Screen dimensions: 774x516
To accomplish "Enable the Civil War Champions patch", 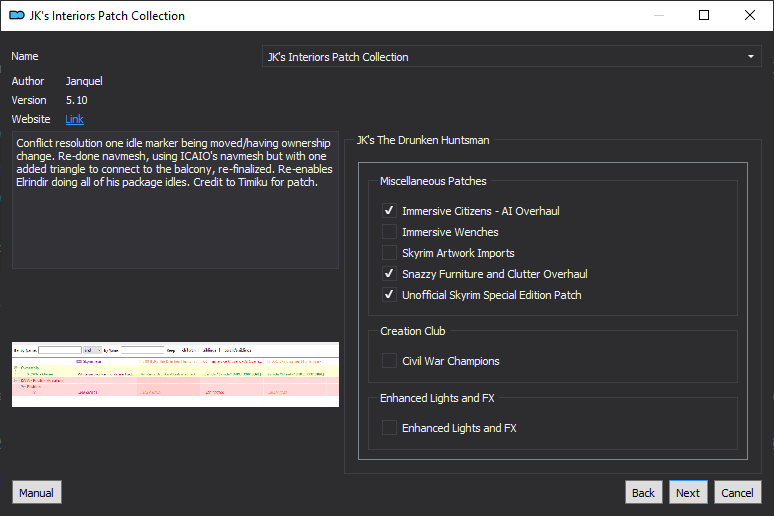I will pos(389,361).
